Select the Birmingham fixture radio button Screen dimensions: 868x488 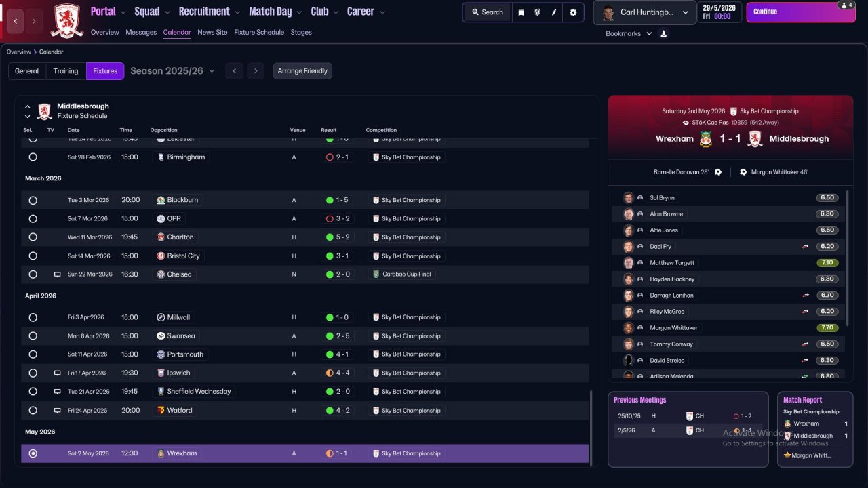[33, 157]
